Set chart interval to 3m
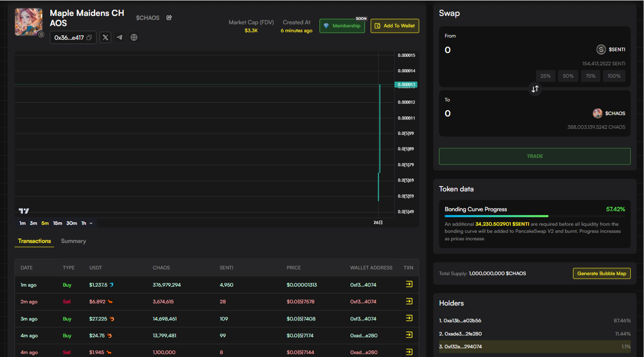Image resolution: width=644 pixels, height=357 pixels. tap(33, 223)
